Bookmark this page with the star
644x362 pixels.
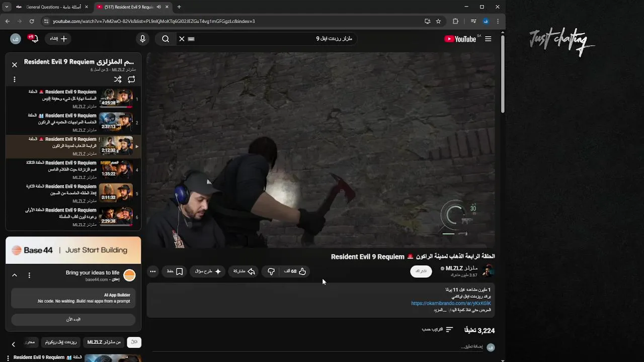click(x=438, y=21)
